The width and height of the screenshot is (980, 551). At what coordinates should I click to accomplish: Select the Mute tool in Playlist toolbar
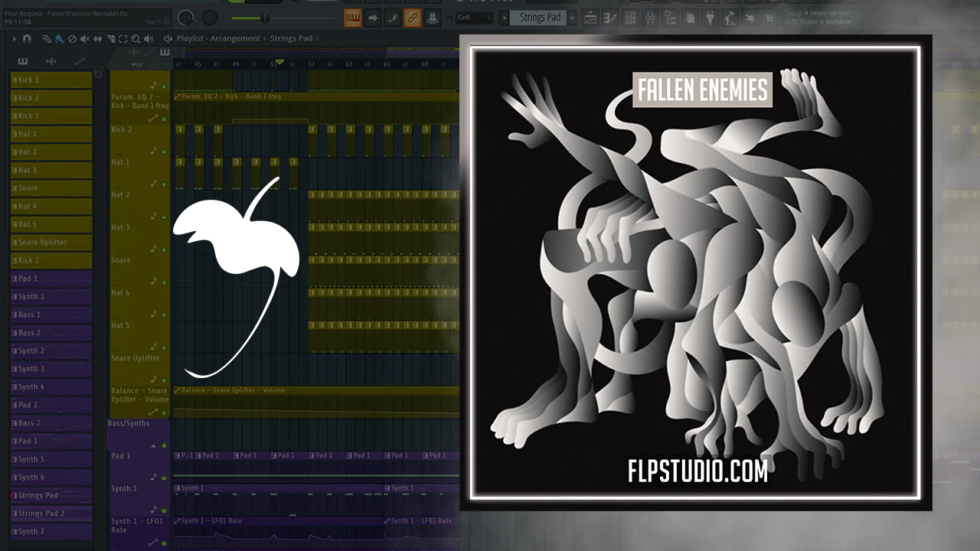click(x=85, y=38)
